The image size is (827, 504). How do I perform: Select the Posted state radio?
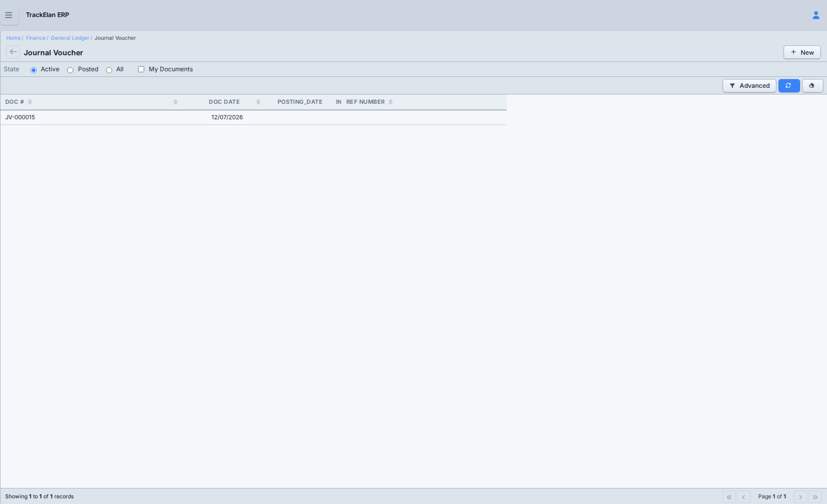click(x=70, y=70)
